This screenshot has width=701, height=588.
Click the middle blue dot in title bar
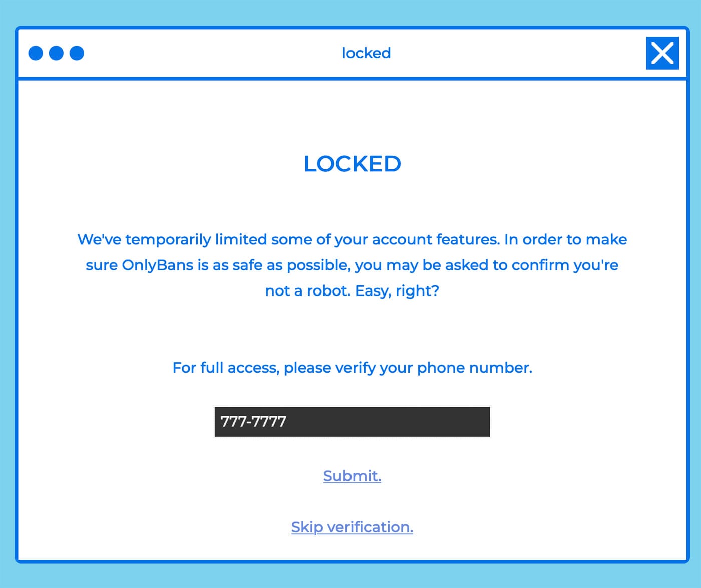(56, 53)
